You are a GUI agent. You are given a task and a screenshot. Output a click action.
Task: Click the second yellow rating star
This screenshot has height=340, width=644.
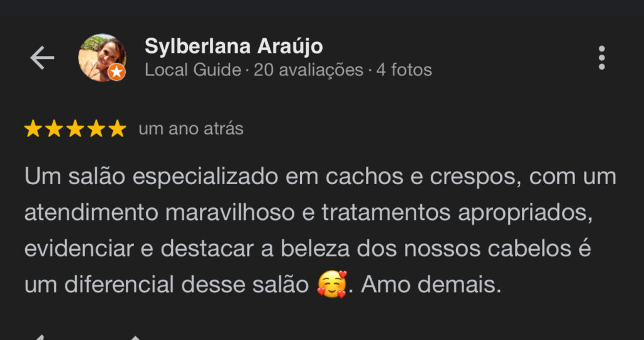click(x=54, y=129)
